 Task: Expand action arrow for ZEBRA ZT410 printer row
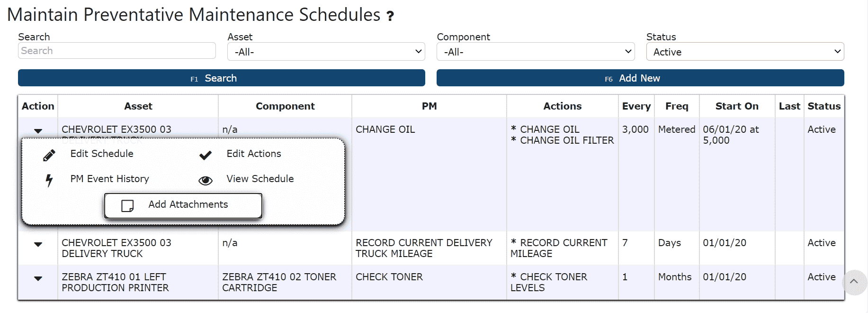[x=38, y=278]
